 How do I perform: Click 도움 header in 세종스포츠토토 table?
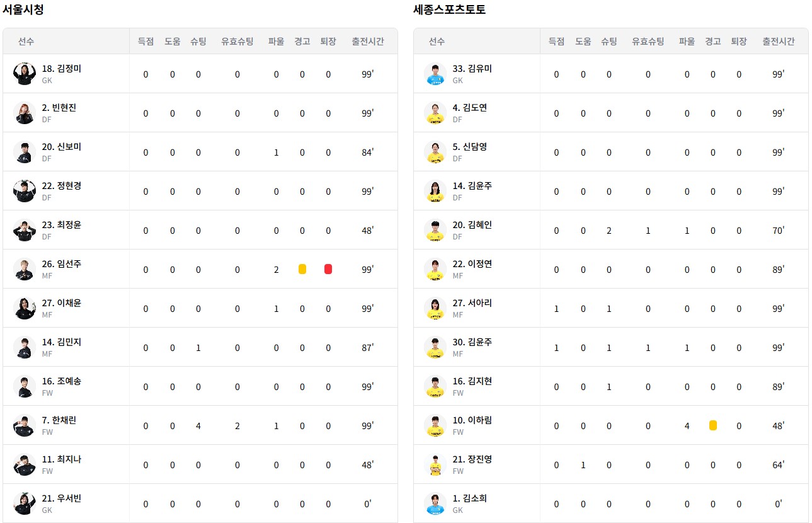(583, 41)
